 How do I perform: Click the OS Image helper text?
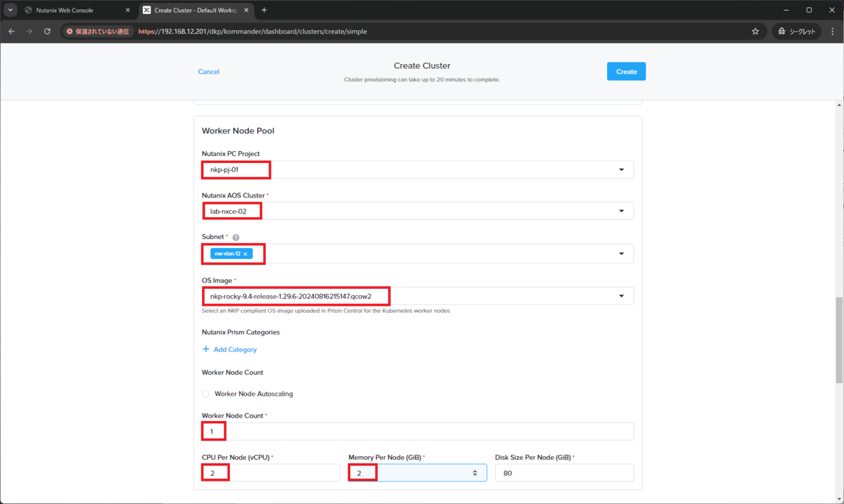(x=326, y=311)
